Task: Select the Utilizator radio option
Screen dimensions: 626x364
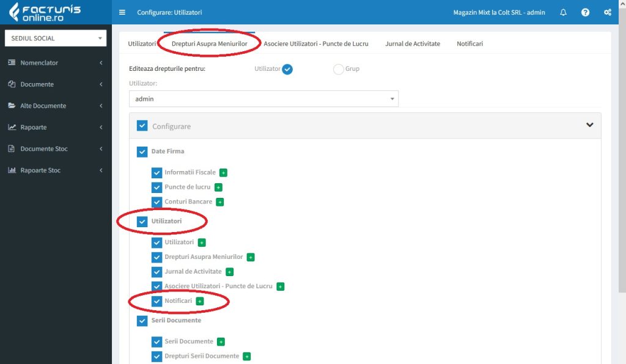Action: point(287,70)
